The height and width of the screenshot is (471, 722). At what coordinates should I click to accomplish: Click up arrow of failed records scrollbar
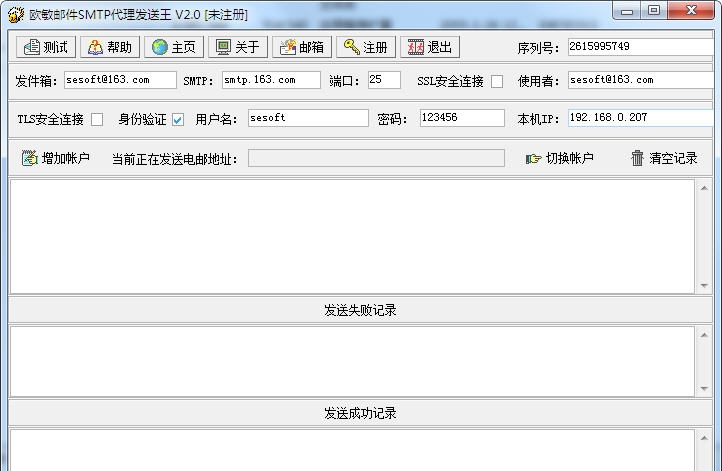704,335
